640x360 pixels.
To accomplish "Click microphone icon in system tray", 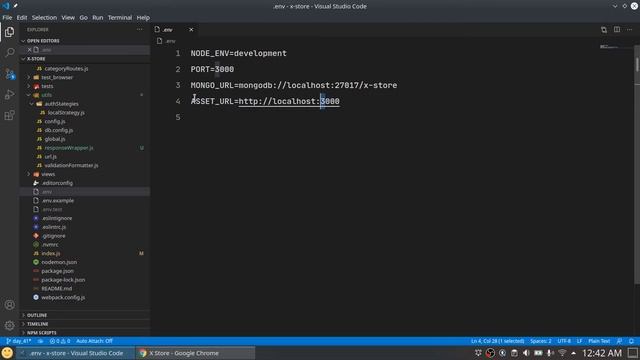I will [x=550, y=353].
